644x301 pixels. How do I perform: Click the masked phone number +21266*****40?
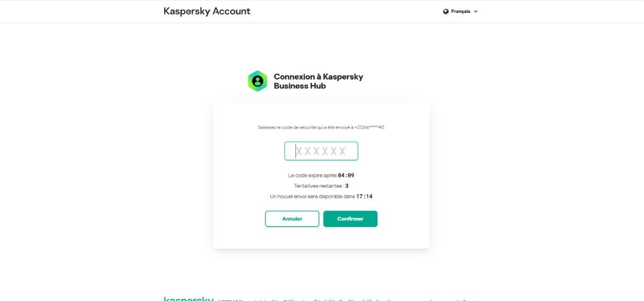[x=370, y=127]
